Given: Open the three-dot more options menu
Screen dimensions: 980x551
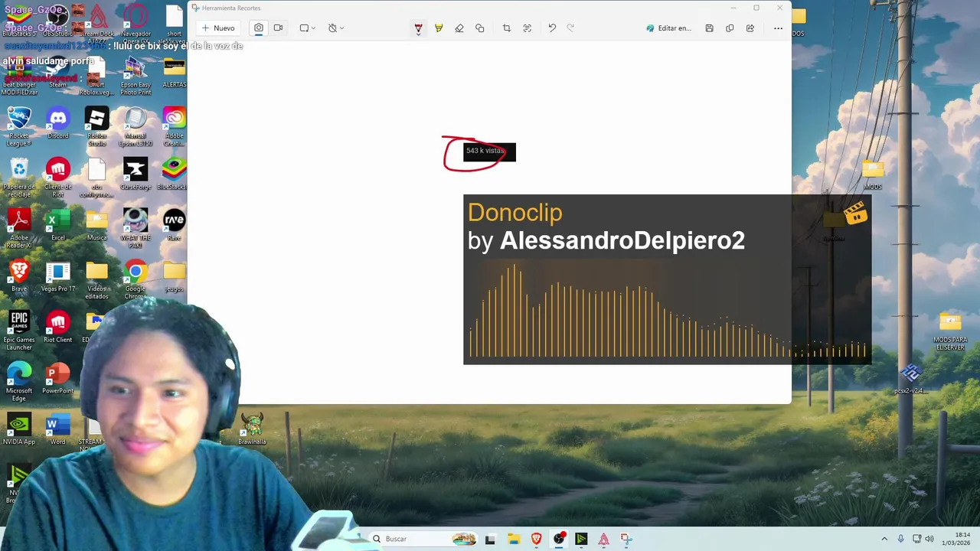Looking at the screenshot, I should [x=778, y=28].
